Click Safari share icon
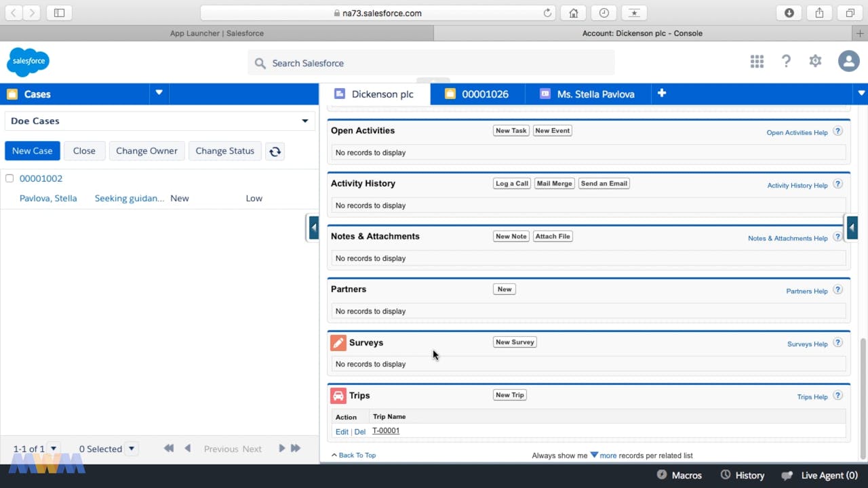 (x=819, y=13)
